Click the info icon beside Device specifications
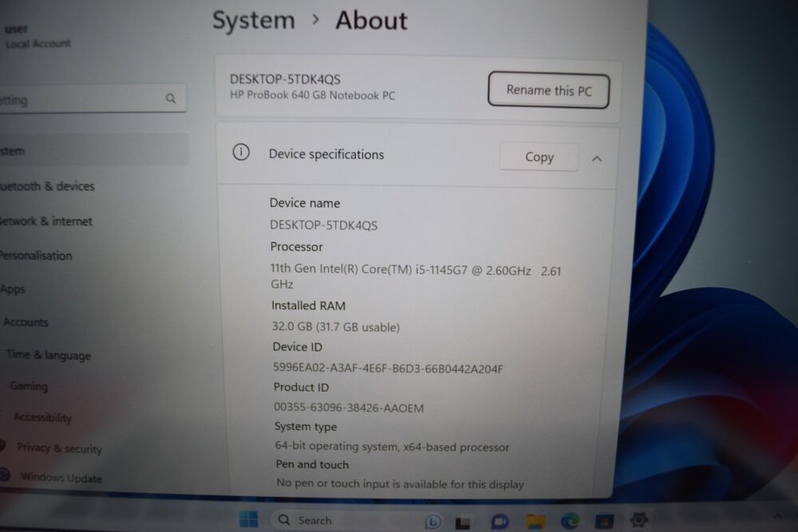Screen dimensions: 798x532 (241, 152)
